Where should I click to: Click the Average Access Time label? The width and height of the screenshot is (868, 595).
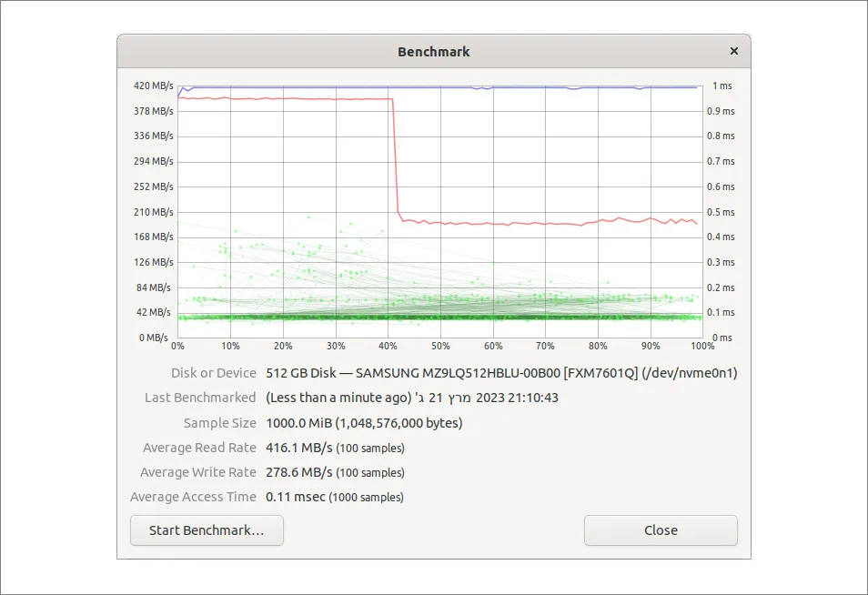tap(193, 497)
